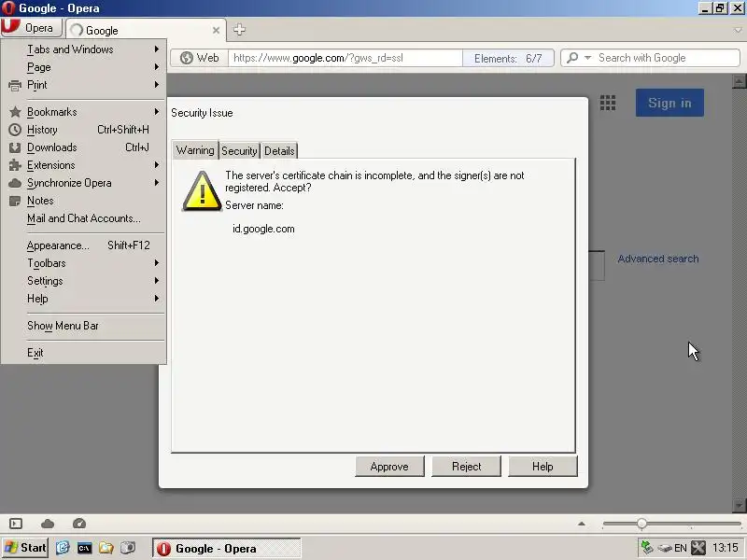Image resolution: width=747 pixels, height=560 pixels.
Task: Expand the Toolbars submenu arrow
Action: coord(156,263)
